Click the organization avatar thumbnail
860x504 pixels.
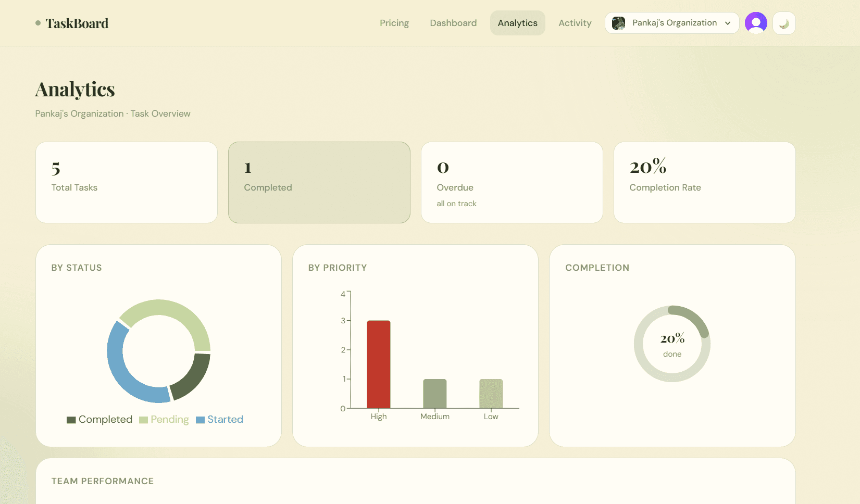point(618,23)
